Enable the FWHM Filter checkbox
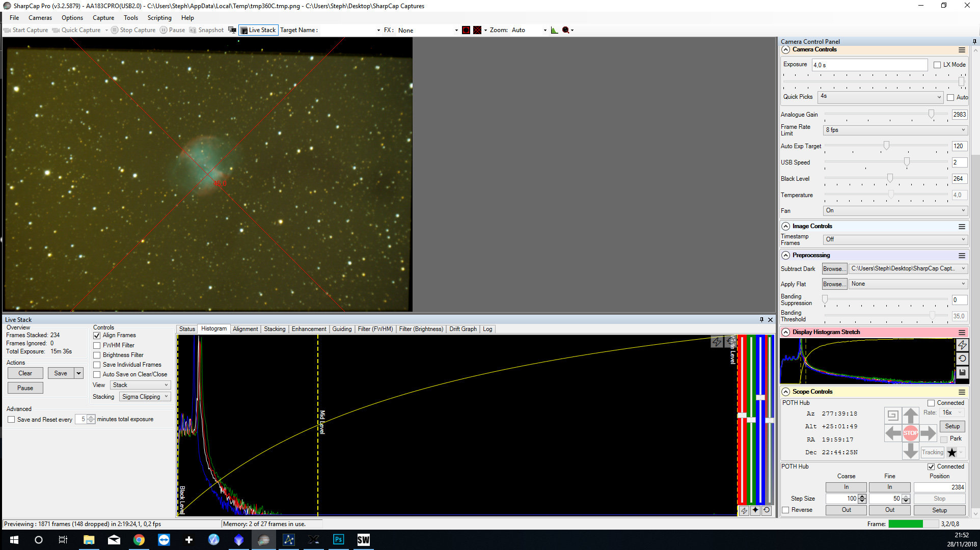This screenshot has width=980, height=550. tap(97, 345)
